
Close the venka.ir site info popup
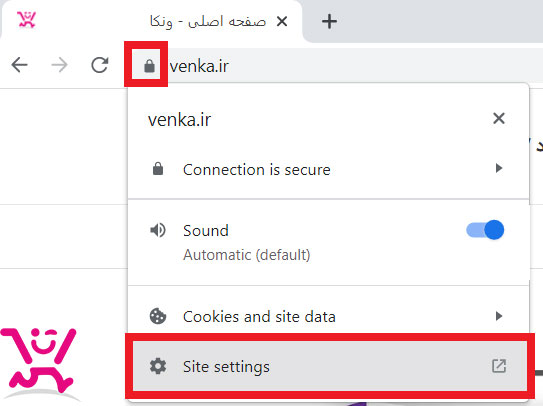pyautogui.click(x=499, y=118)
